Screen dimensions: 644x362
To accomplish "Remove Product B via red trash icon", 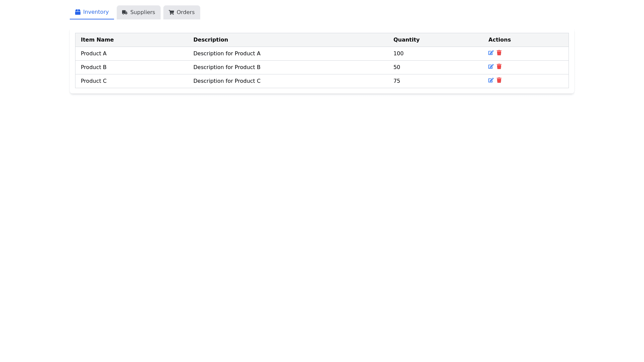I will click(499, 67).
